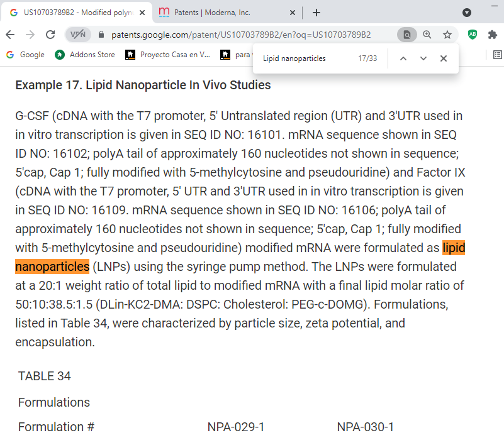Open the Proyecto Casa en V... bookmark
This screenshot has width=504, height=445.
[168, 55]
